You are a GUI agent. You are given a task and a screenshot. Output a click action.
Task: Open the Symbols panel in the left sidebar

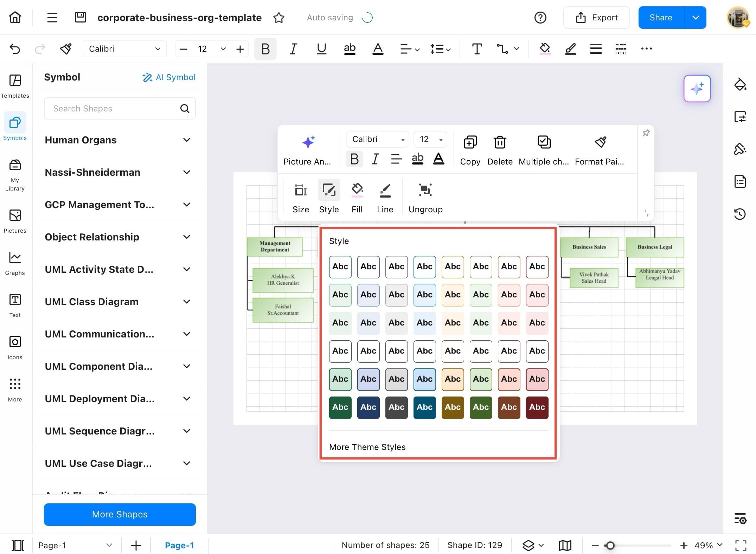click(15, 127)
